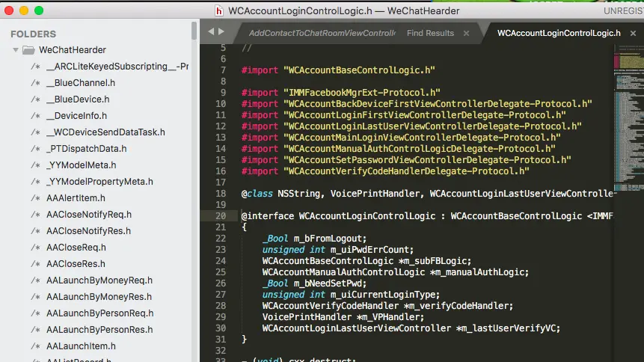This screenshot has width=644, height=362.
Task: Open AACloseReq.h in sidebar
Action: point(76,248)
